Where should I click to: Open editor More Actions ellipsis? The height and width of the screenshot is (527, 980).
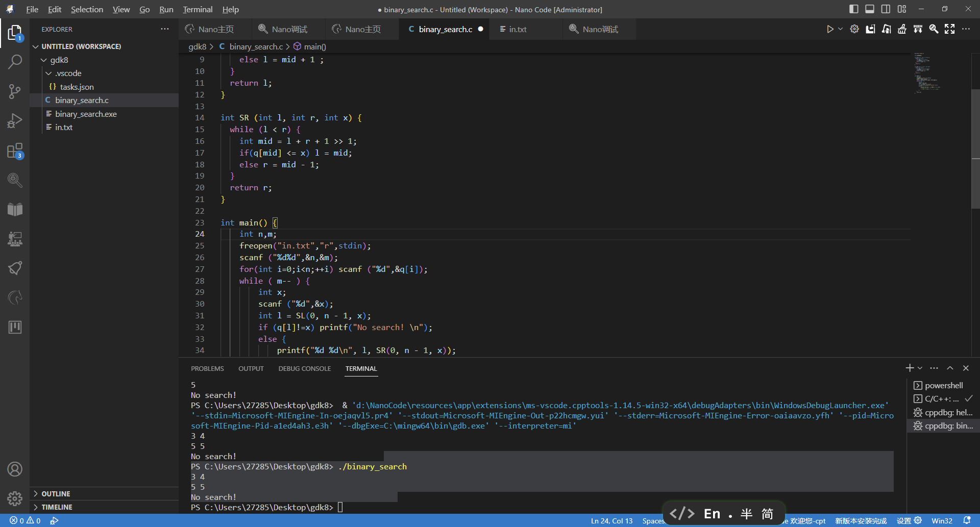(966, 29)
